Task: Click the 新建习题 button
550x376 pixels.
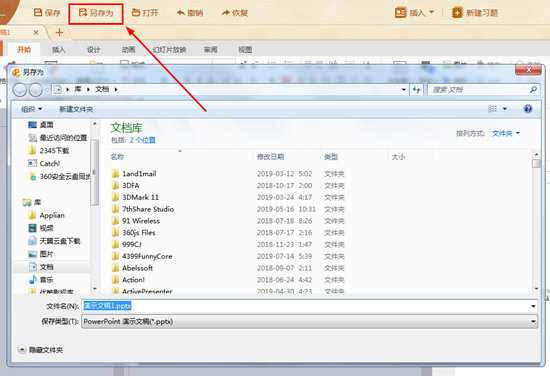Action: pos(475,13)
